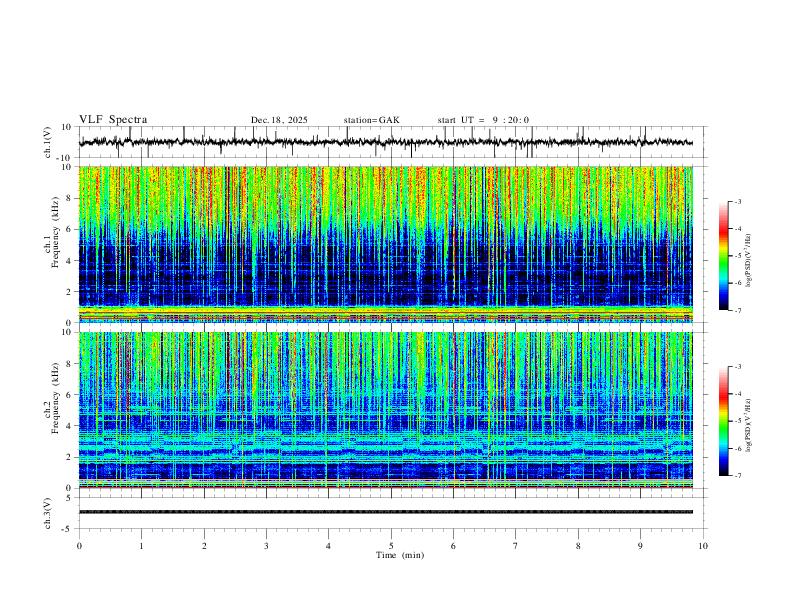The width and height of the screenshot is (792, 612).
Task: Click the ch.2 spectrogram color scale bar
Action: coord(724,421)
